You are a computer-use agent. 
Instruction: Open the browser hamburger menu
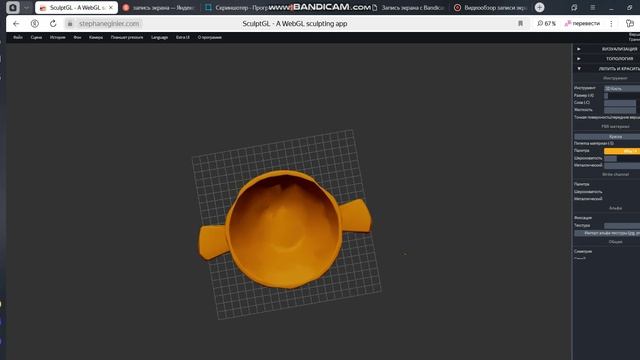tap(593, 7)
